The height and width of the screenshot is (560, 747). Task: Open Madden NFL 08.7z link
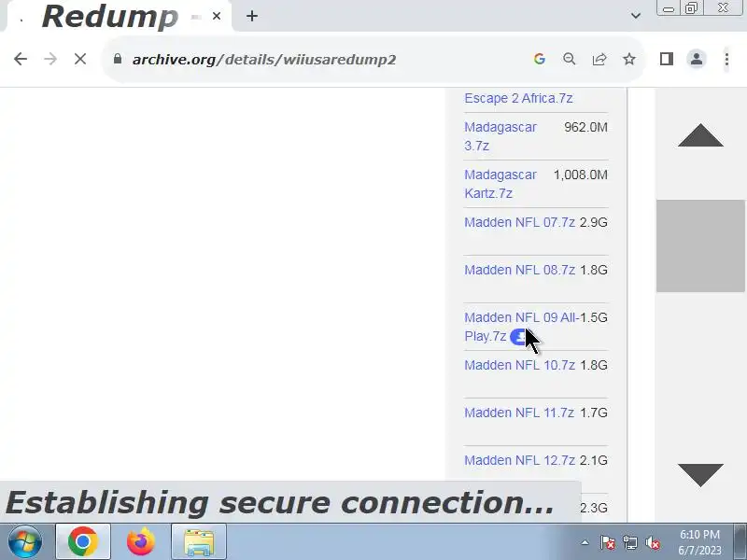click(x=519, y=270)
